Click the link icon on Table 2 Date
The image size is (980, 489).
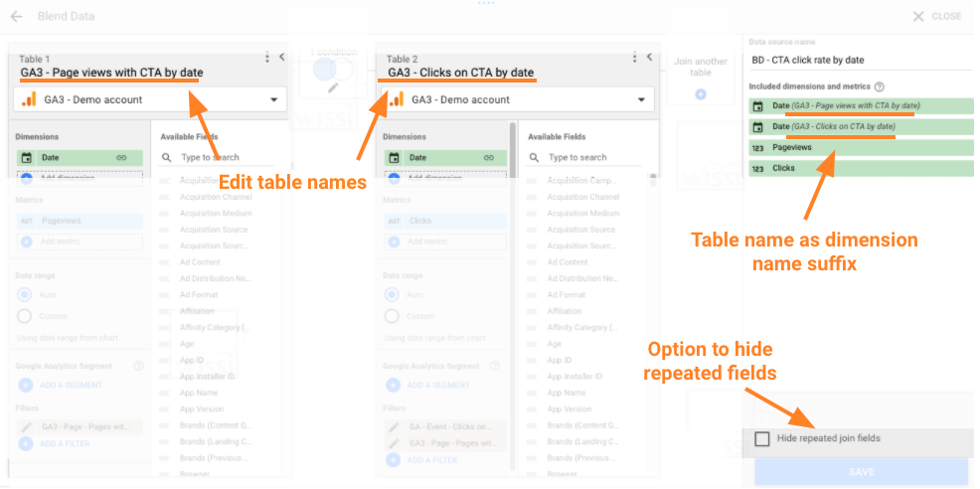point(489,158)
